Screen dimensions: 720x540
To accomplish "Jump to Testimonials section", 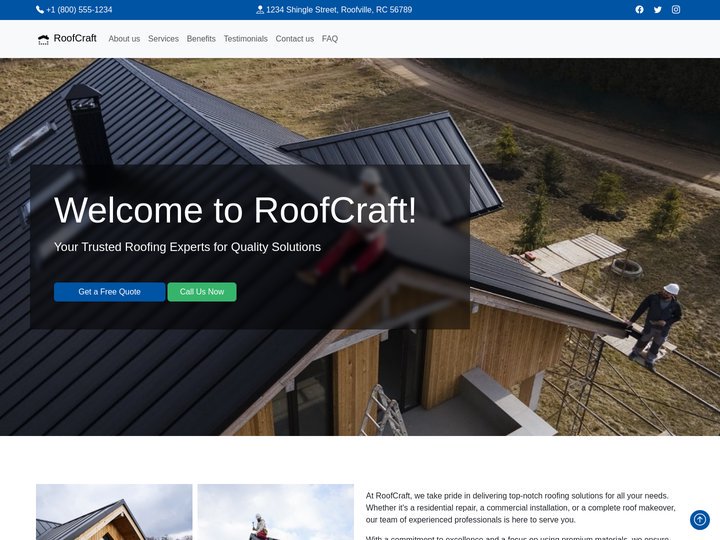I will pyautogui.click(x=246, y=39).
